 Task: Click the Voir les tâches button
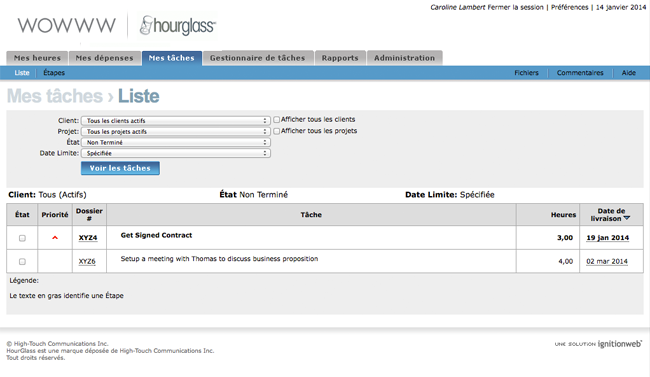coord(120,168)
